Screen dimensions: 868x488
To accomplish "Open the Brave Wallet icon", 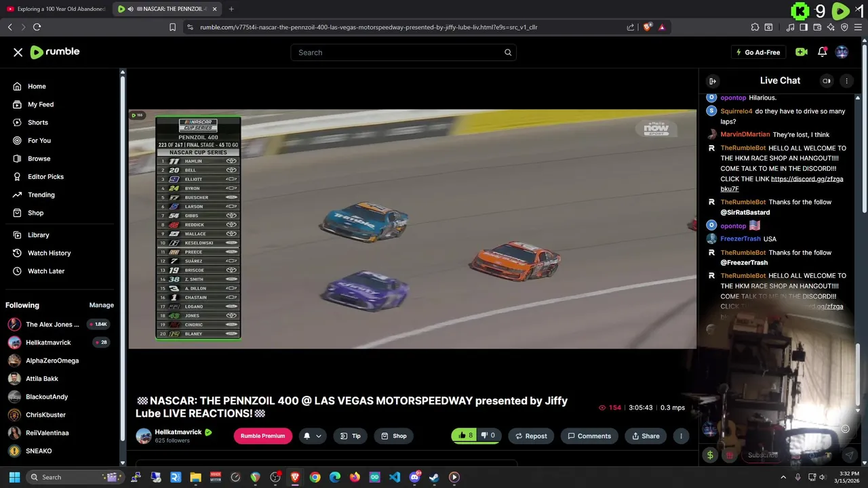I will tap(817, 27).
